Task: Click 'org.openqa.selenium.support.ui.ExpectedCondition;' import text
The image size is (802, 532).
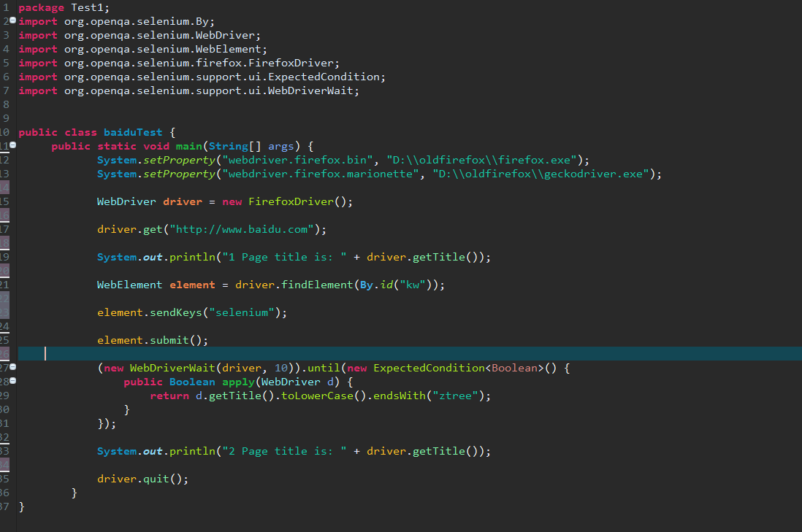Action: tap(224, 77)
